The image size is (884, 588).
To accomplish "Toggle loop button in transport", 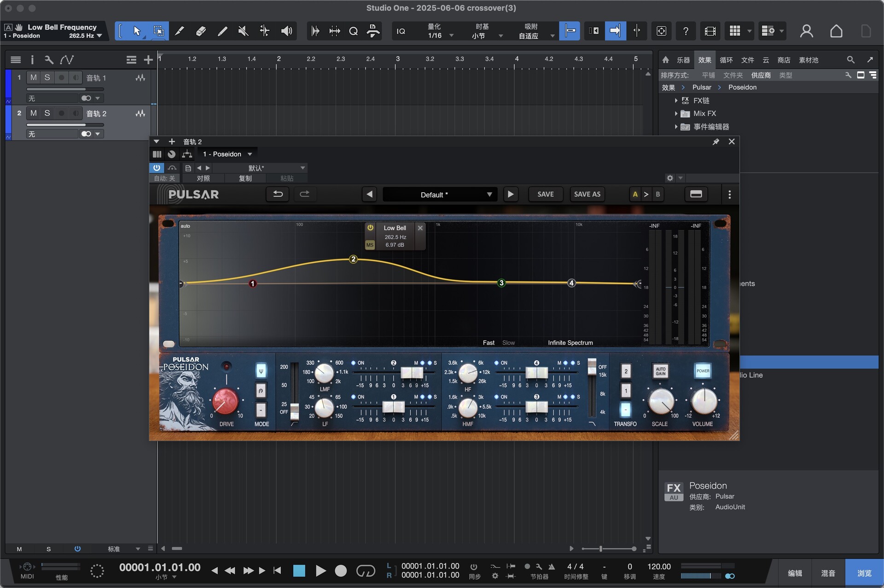I will pos(366,571).
